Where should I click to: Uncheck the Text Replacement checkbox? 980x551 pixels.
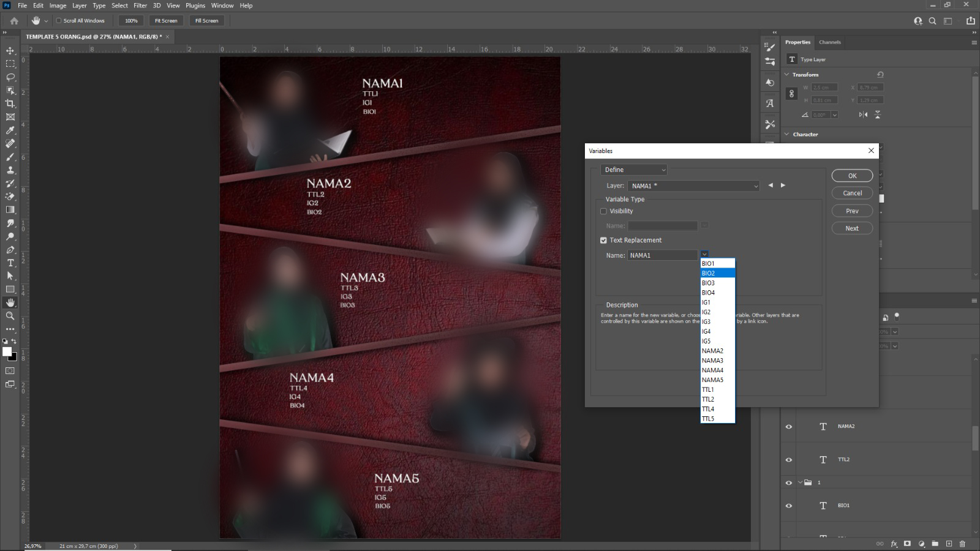tap(603, 240)
